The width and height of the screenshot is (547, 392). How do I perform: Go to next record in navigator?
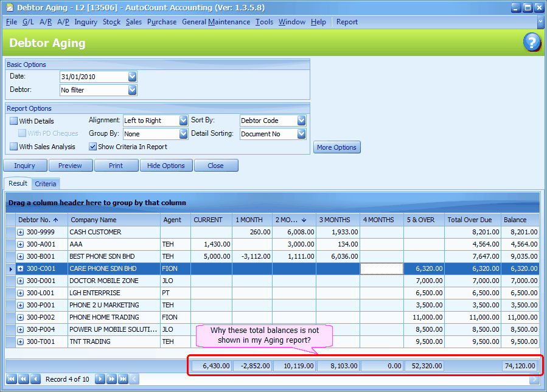click(100, 379)
